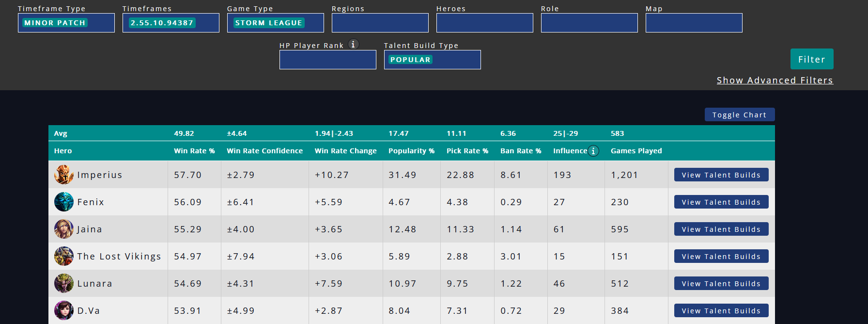The height and width of the screenshot is (324, 868).
Task: Sort by Ban Rate % column header
Action: coord(521,151)
